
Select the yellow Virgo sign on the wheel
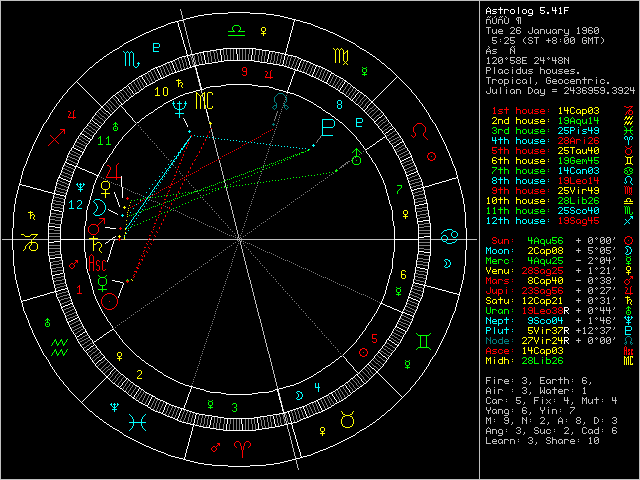(341, 56)
